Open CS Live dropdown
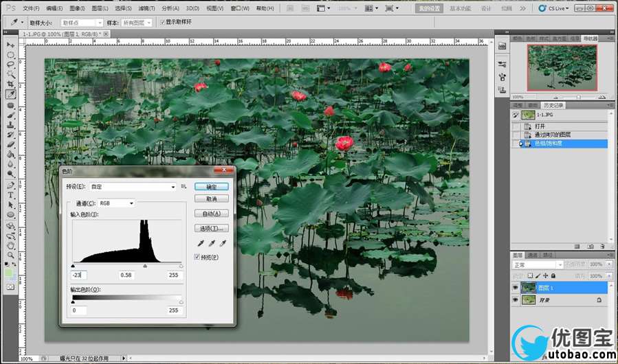This screenshot has height=364, width=618. (x=553, y=8)
